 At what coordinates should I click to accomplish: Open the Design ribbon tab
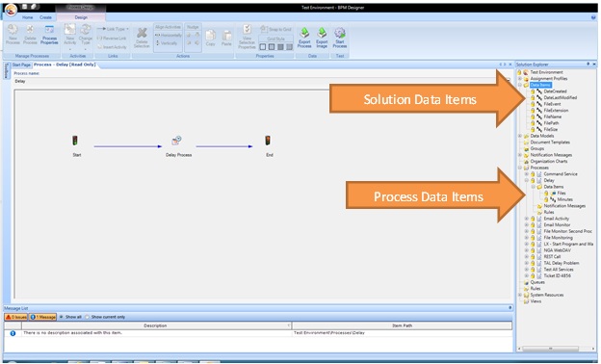click(x=81, y=17)
